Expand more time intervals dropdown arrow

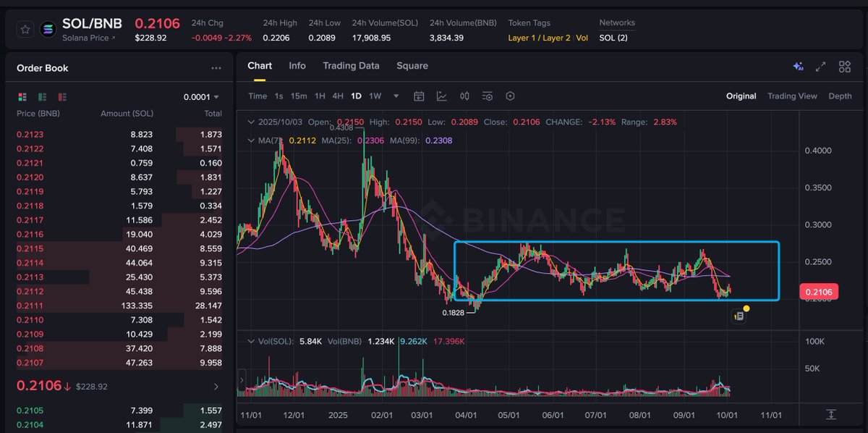coord(396,96)
